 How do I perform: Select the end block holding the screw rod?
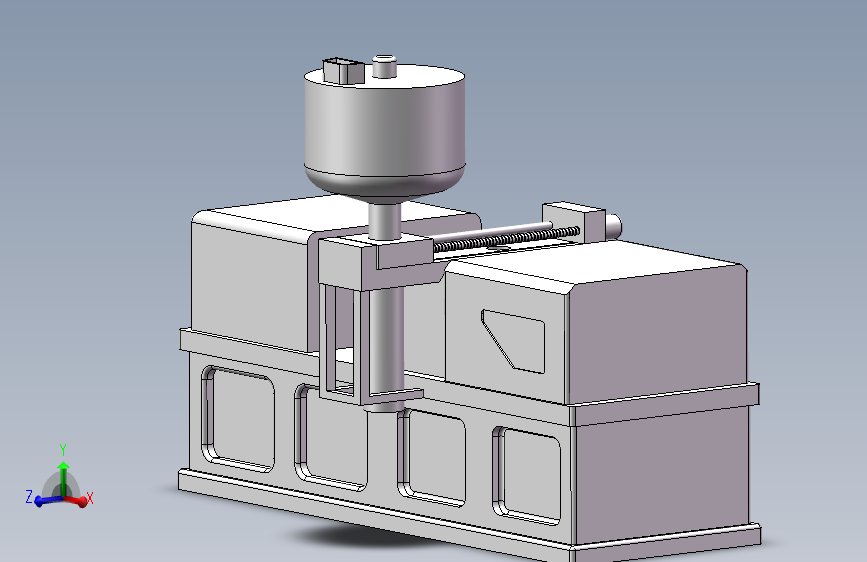coord(574,221)
